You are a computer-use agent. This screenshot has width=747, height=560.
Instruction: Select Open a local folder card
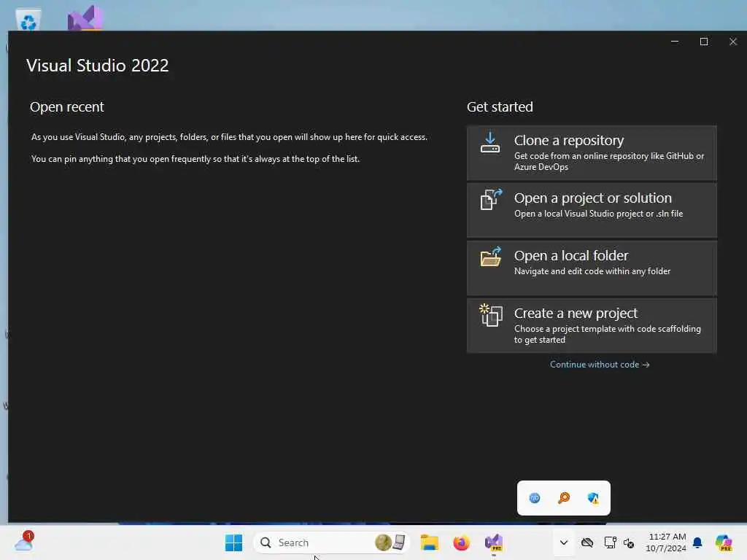tap(592, 268)
